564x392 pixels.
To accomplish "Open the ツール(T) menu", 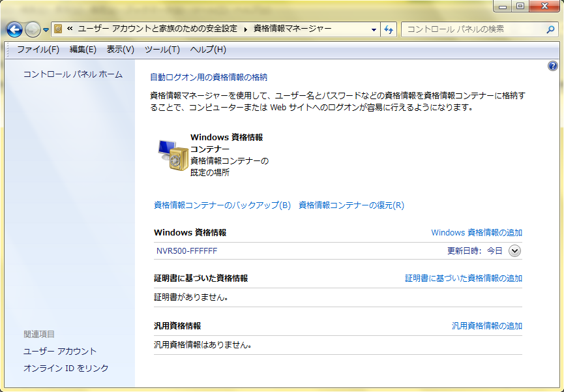I will click(162, 50).
